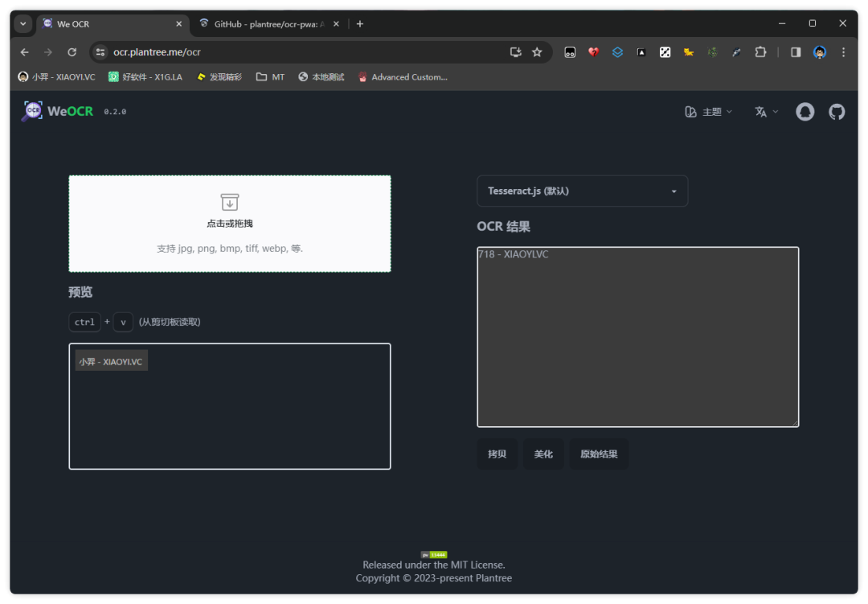This screenshot has width=868, height=604.
Task: Open a new browser tab
Action: coord(360,24)
